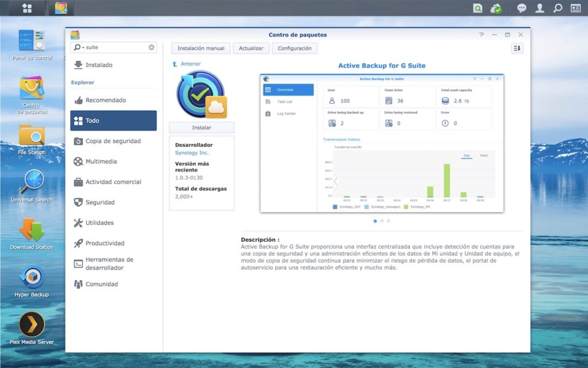Open the DSM main menu grid icon
The width and height of the screenshot is (588, 368).
27,8
